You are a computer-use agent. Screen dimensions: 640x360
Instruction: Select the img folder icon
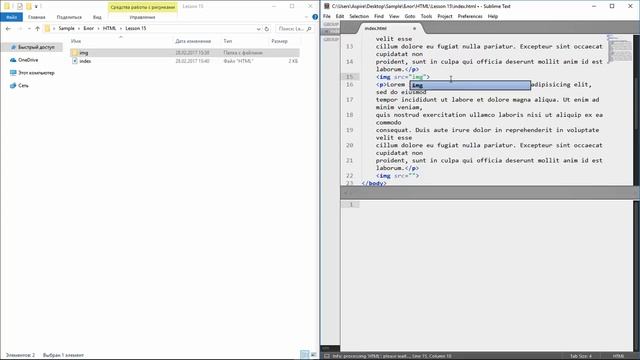tap(74, 53)
